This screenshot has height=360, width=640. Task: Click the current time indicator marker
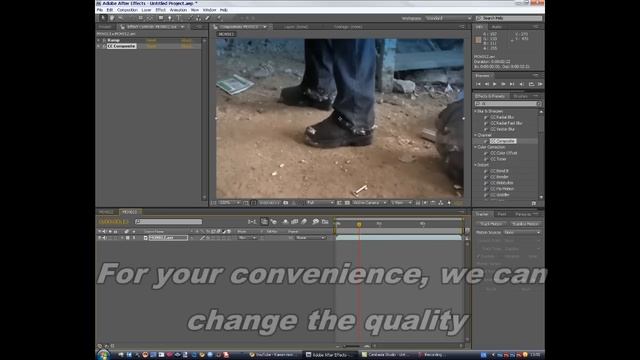click(359, 224)
